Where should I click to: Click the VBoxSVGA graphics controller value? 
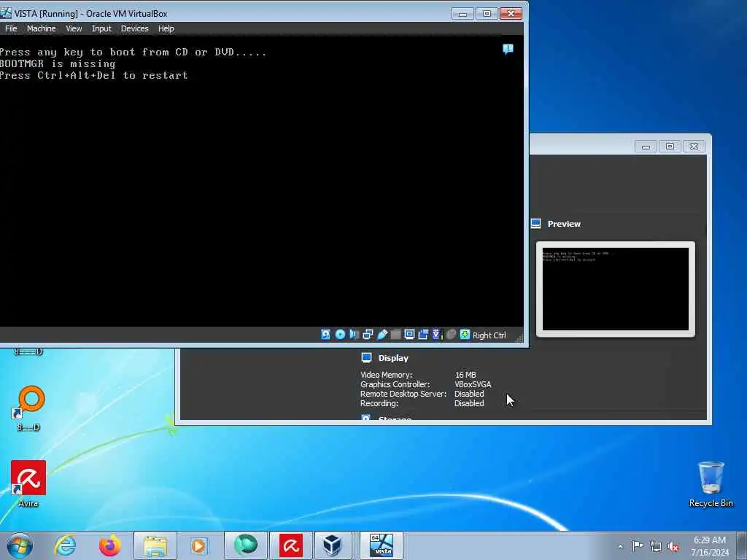473,384
